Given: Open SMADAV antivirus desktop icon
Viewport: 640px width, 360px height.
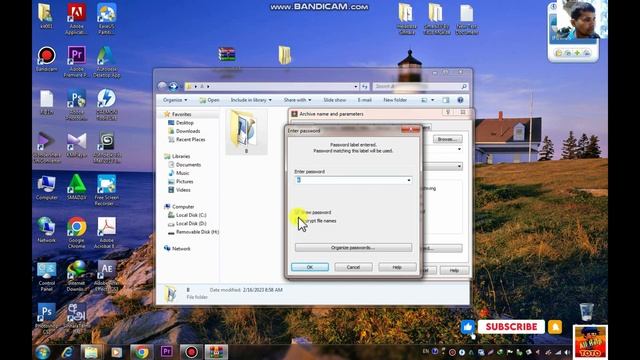Looking at the screenshot, I should pos(76,187).
